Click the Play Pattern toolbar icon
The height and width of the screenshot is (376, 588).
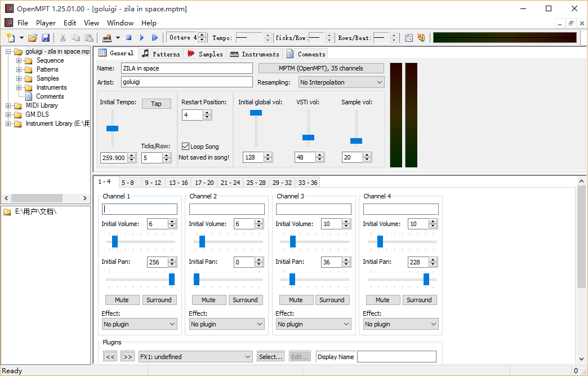(154, 38)
